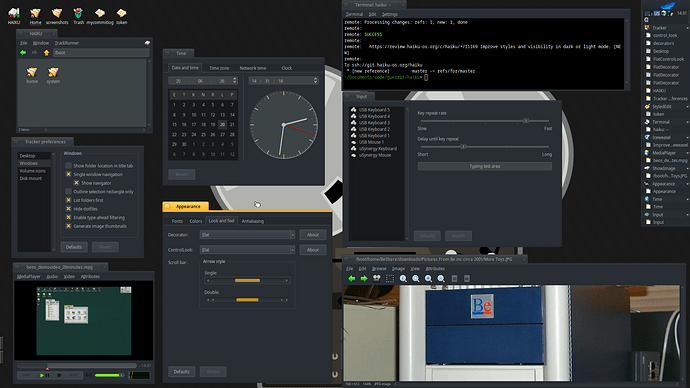
Task: Click the second magnifier zoom icon in ShowImage
Action: (416, 278)
